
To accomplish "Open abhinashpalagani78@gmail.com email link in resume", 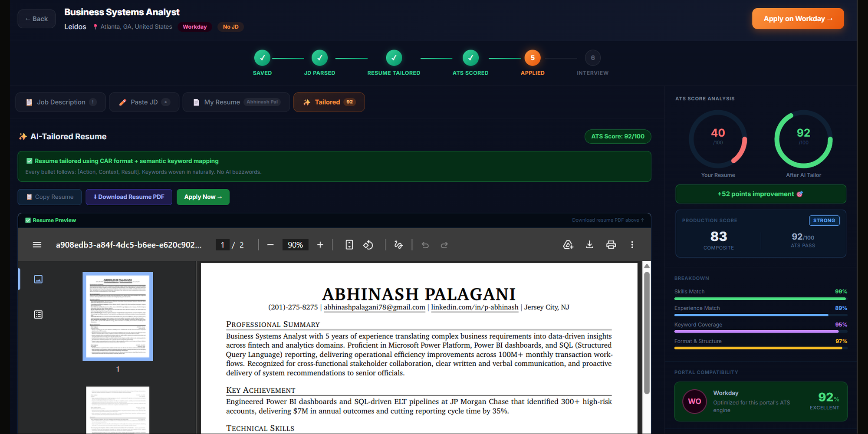I will tap(375, 307).
